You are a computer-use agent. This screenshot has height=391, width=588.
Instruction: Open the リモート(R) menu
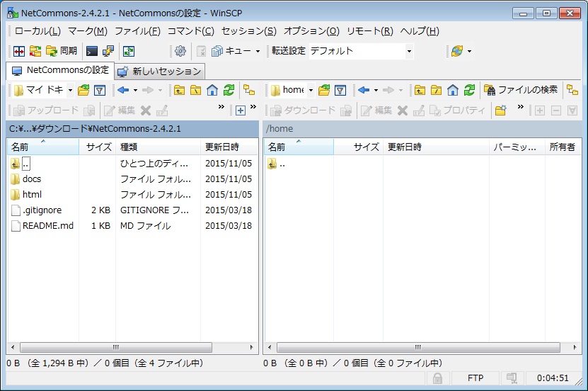coord(370,31)
